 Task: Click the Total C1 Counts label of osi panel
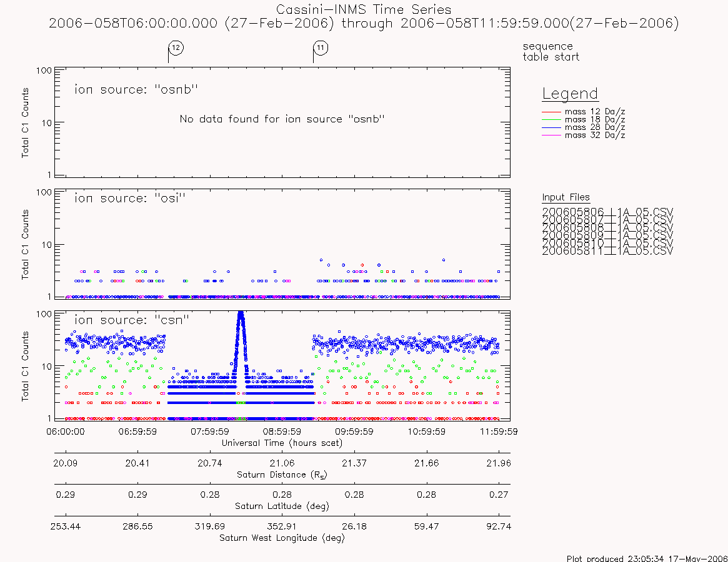click(25, 245)
